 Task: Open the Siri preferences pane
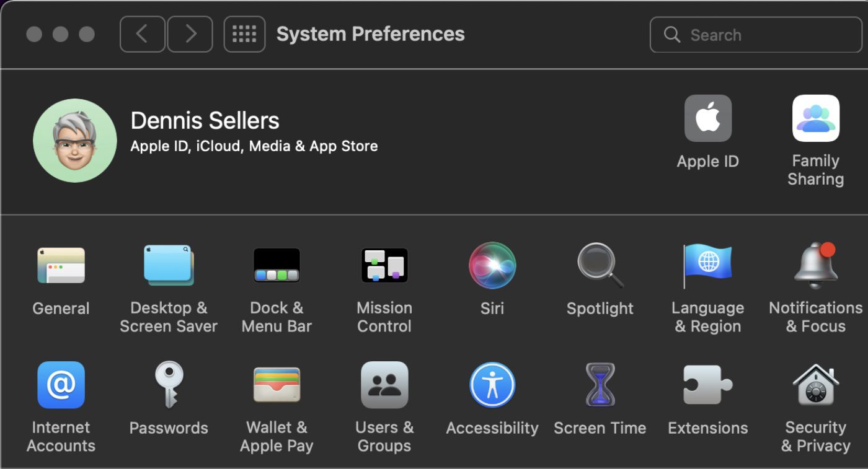492,266
